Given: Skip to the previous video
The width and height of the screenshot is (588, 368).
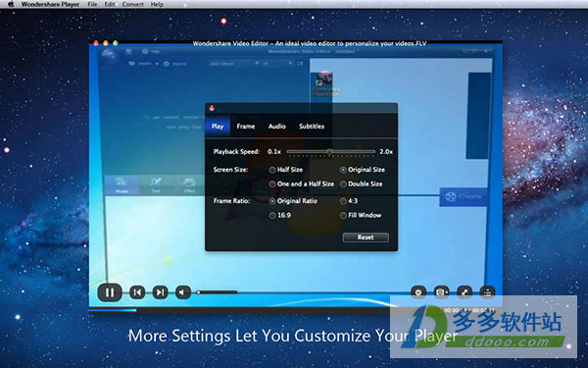Looking at the screenshot, I should click(137, 292).
